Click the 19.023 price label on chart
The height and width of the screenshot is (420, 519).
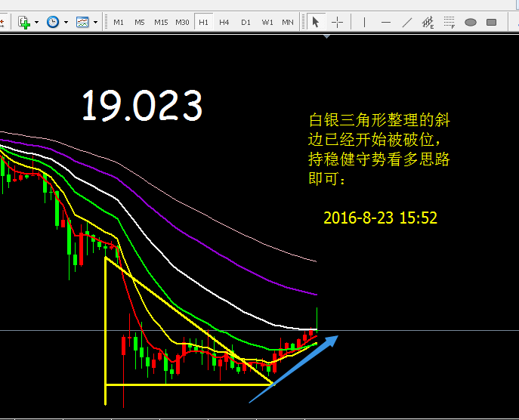pos(142,105)
